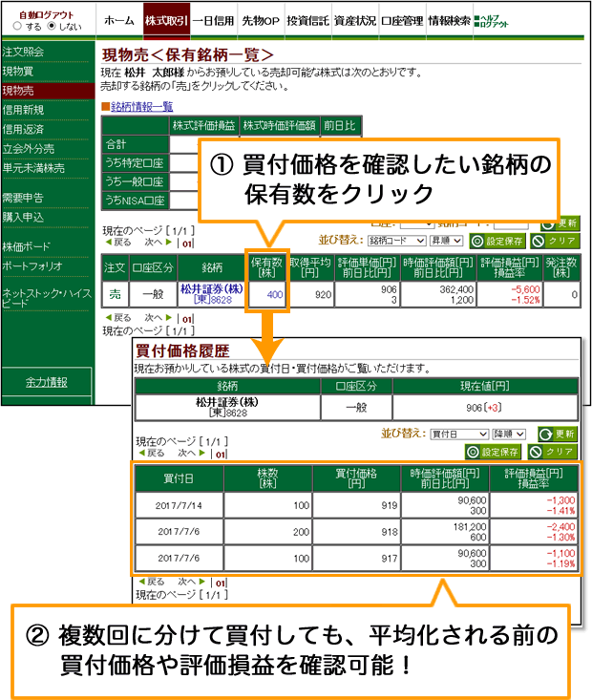Open the 資産状況 tab
Image resolution: width=592 pixels, height=700 pixels.
point(355,21)
